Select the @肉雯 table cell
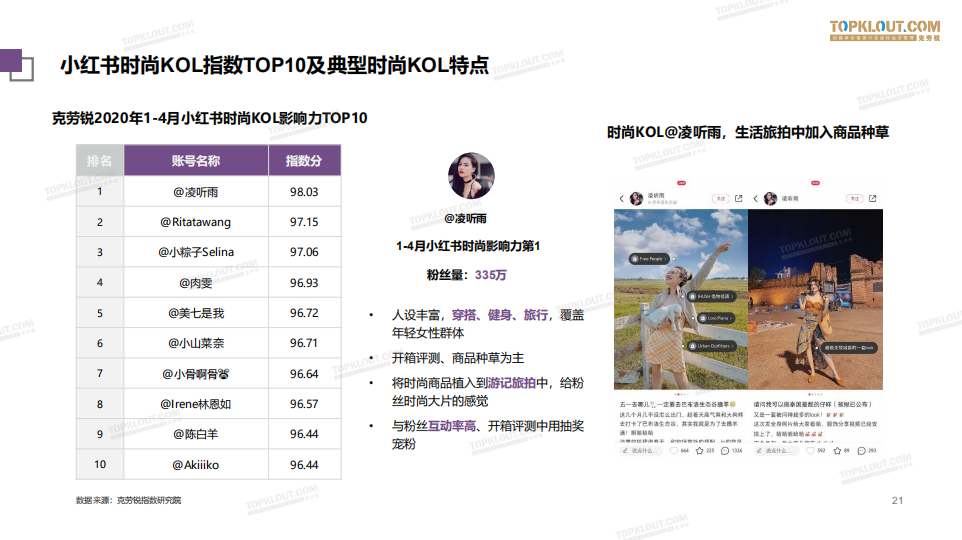962x540 pixels. point(196,282)
